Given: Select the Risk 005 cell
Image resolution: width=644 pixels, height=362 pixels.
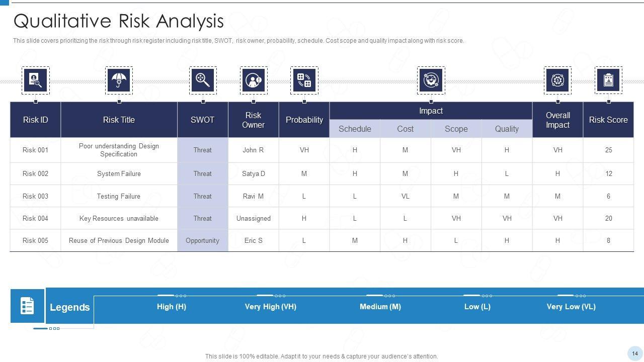Looking at the screenshot, I should (x=36, y=240).
